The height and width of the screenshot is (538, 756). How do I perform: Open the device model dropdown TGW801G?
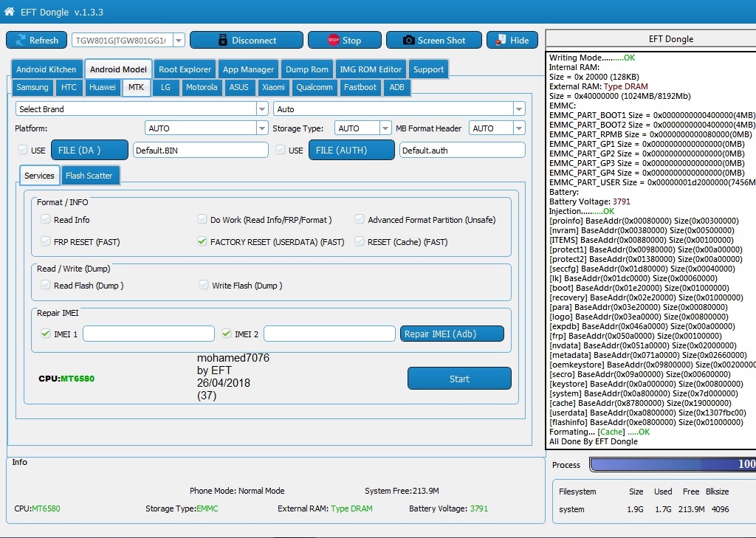pyautogui.click(x=179, y=41)
